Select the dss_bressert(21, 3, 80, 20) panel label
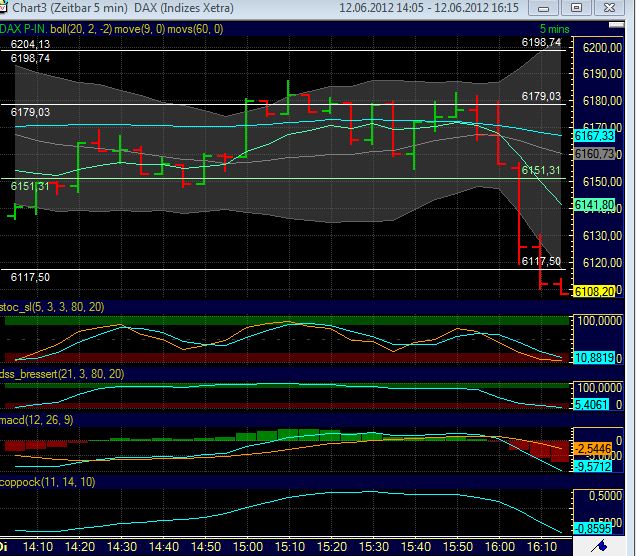The image size is (636, 556). point(62,374)
